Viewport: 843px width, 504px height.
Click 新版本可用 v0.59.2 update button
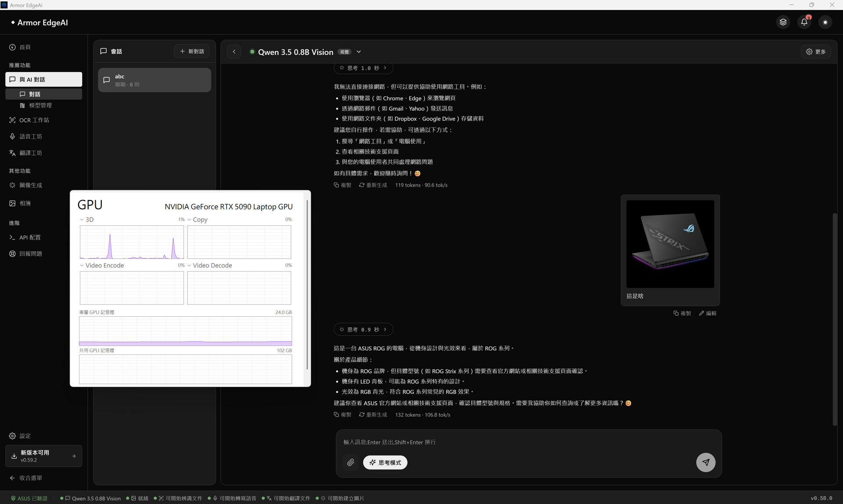(44, 456)
